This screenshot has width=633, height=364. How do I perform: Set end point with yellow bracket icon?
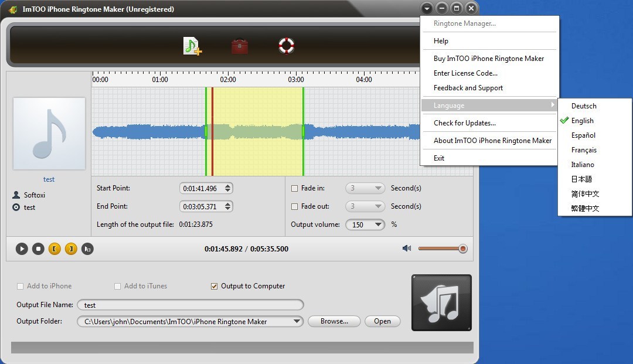pyautogui.click(x=71, y=249)
